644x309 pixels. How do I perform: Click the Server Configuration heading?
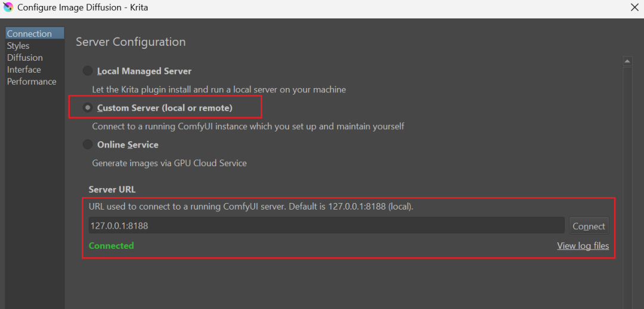(131, 42)
